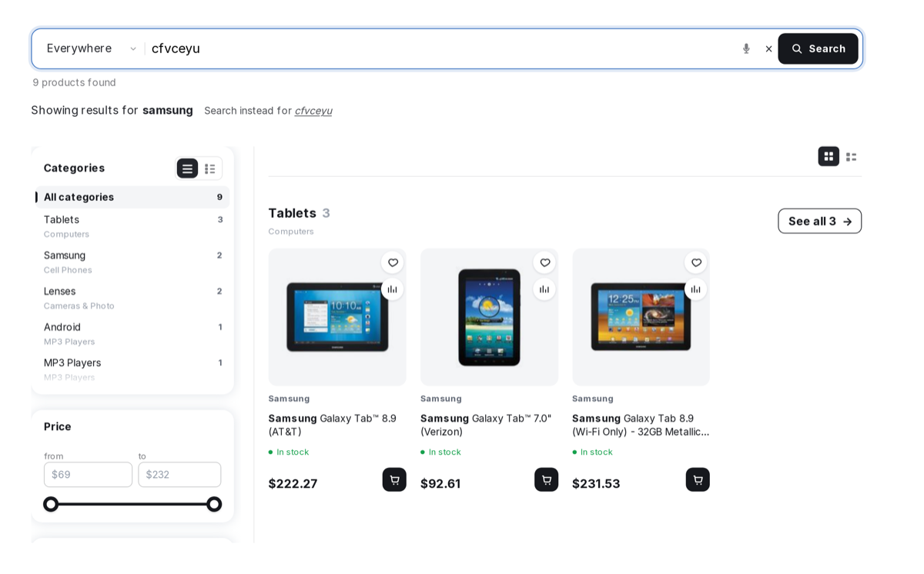The height and width of the screenshot is (574, 924).
Task: Click See all 3 tablets button
Action: [x=819, y=222]
